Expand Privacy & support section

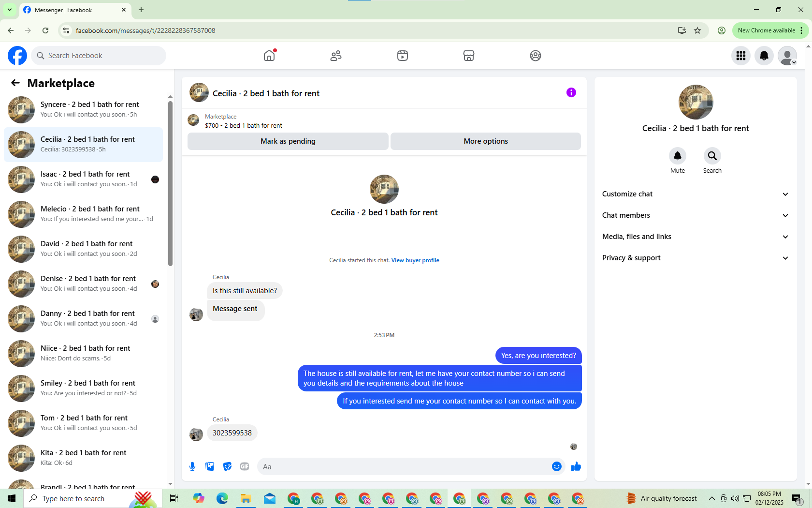(x=696, y=258)
